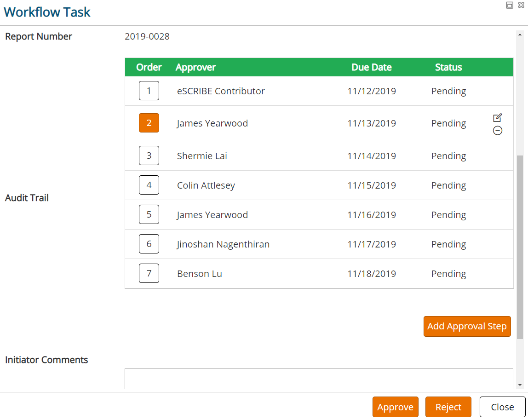The width and height of the screenshot is (528, 420).
Task: Click report number value 2019-0028
Action: 147,36
